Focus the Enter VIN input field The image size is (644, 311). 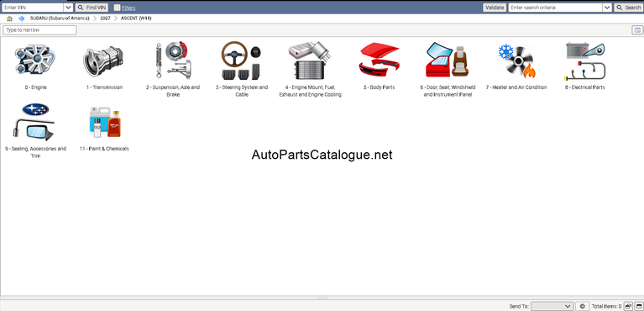click(x=33, y=8)
